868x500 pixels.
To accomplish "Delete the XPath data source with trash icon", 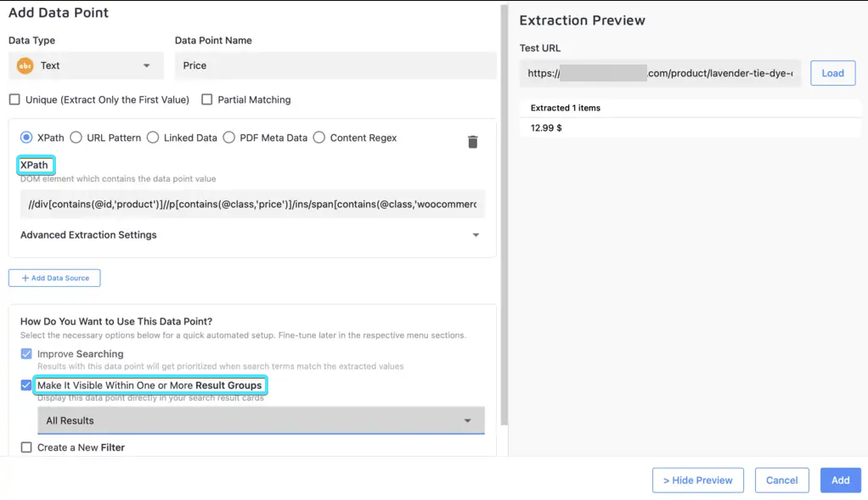I will tap(473, 142).
